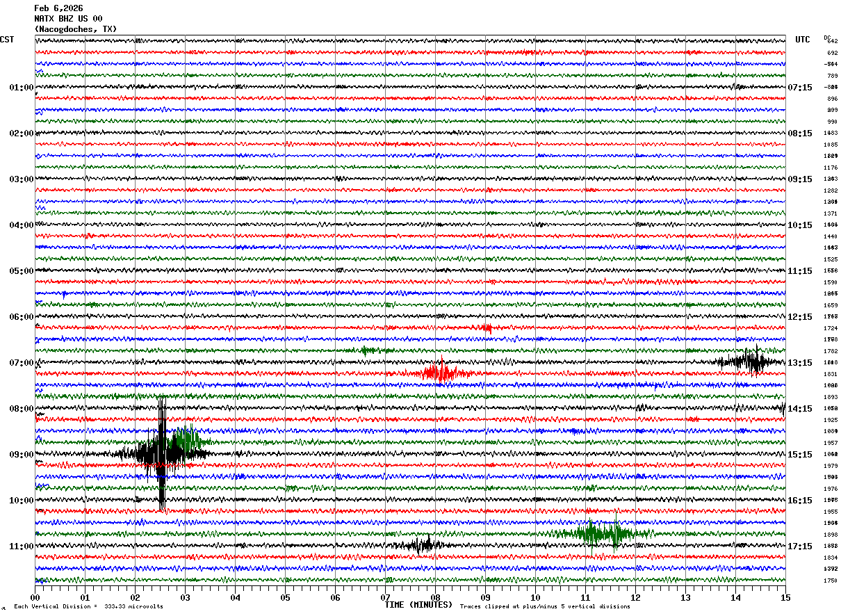The image size is (841, 616).
Task: Click the date label Feb 6,2026
Action: pos(58,8)
